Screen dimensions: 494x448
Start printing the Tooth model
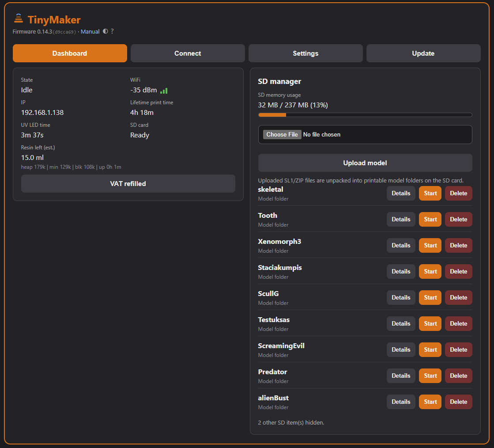coord(430,220)
